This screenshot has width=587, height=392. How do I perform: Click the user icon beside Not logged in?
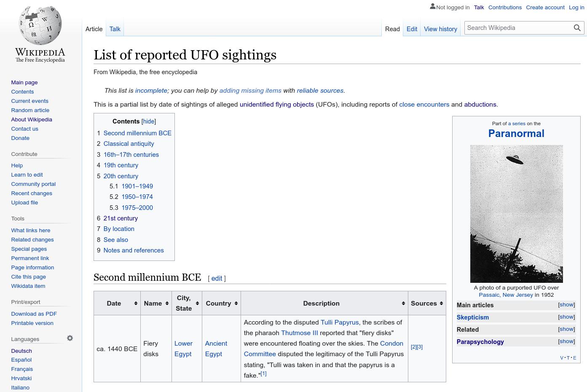click(433, 6)
